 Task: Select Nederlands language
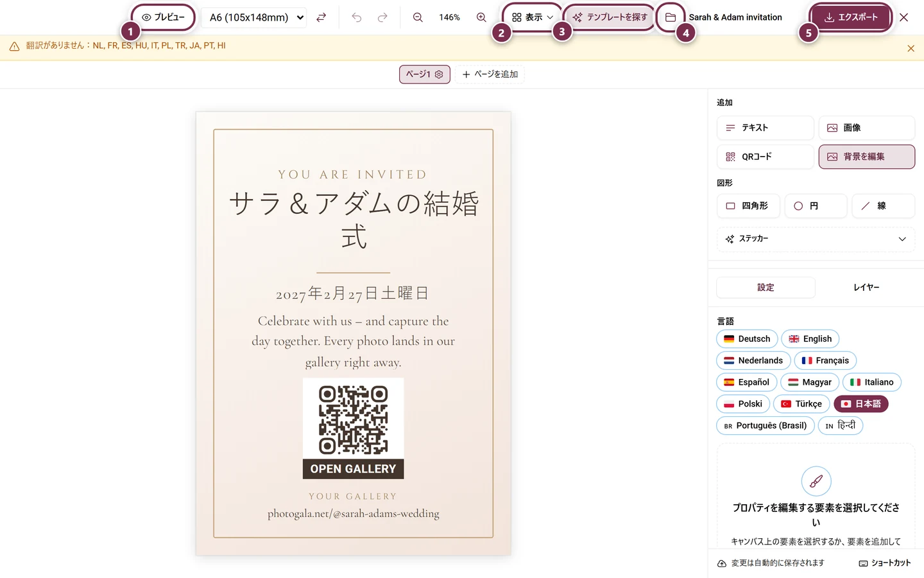(x=753, y=361)
